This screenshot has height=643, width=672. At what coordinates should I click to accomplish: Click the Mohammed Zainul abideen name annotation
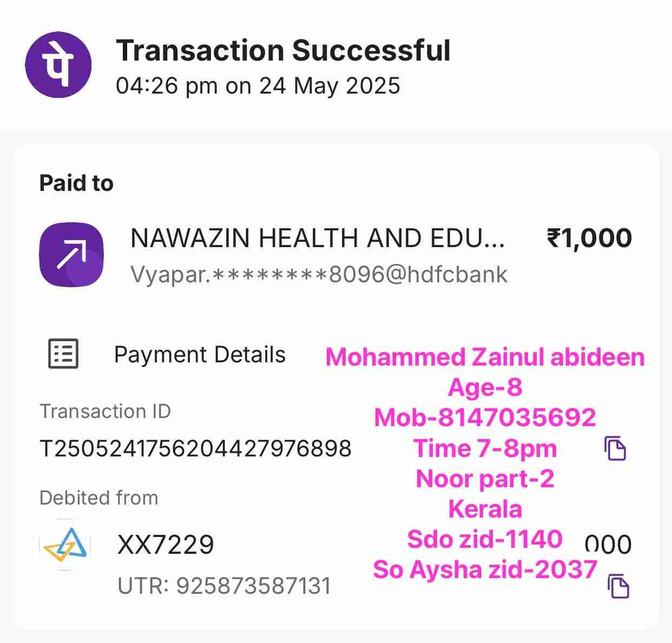tap(485, 357)
